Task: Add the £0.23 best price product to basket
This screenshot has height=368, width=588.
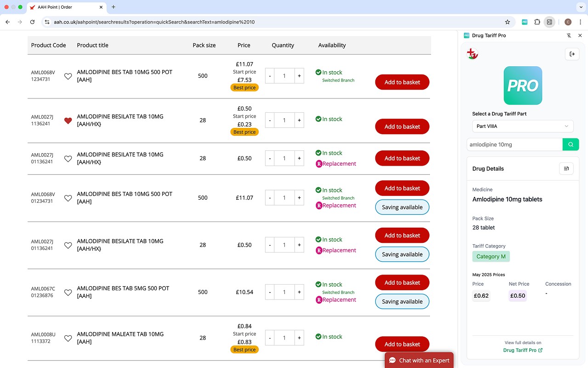Action: [x=402, y=126]
